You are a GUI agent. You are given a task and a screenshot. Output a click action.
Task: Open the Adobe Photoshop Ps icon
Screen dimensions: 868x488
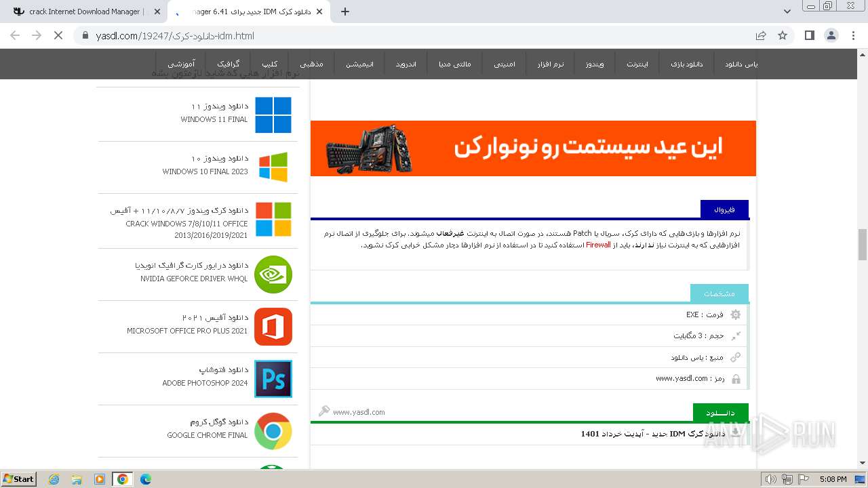point(273,379)
